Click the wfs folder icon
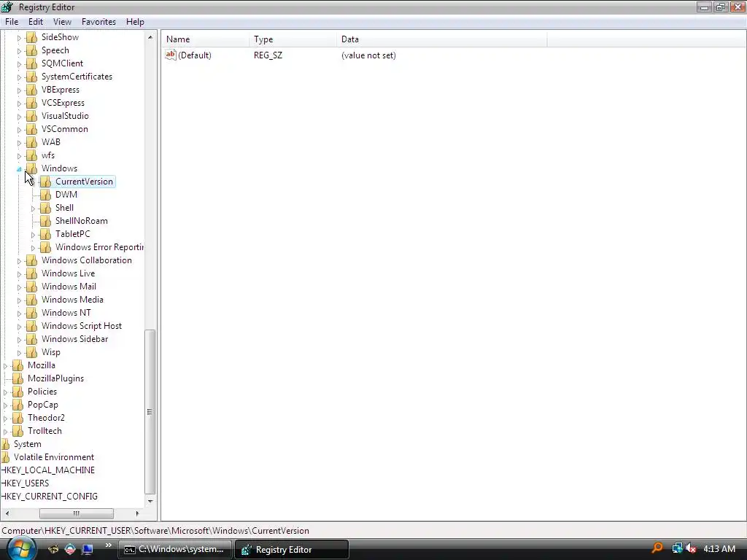 pos(31,155)
